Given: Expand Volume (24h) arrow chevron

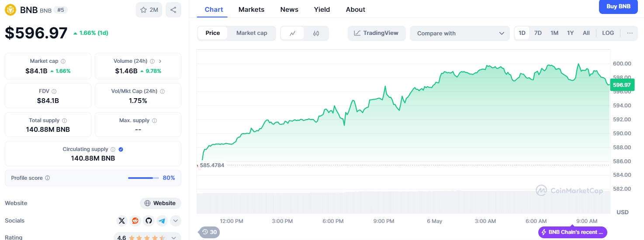Looking at the screenshot, I should 160,62.
